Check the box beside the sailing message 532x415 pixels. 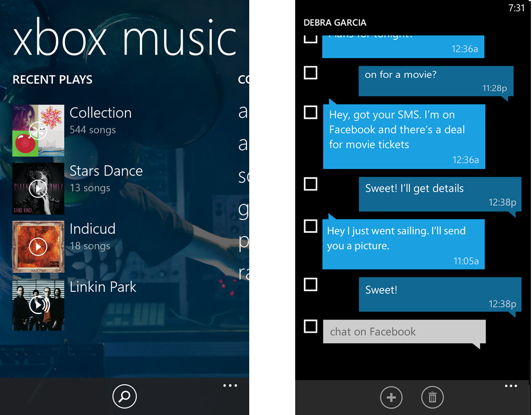310,226
